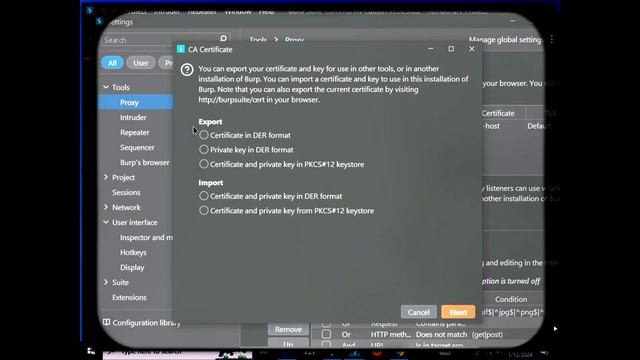The height and width of the screenshot is (360, 640).
Task: Click the Cancel button in CA Certificate dialog
Action: coord(418,312)
